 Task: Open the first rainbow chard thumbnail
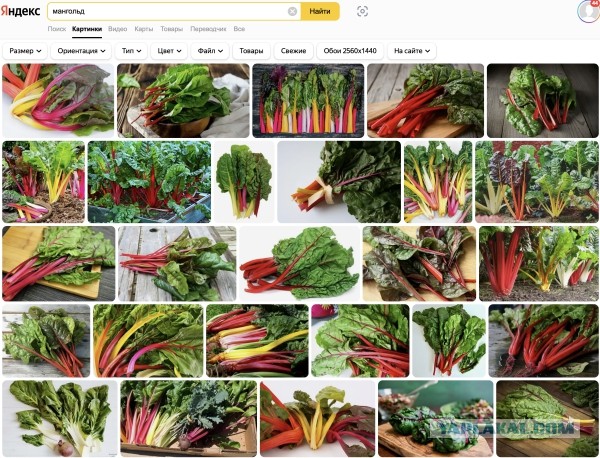point(57,100)
